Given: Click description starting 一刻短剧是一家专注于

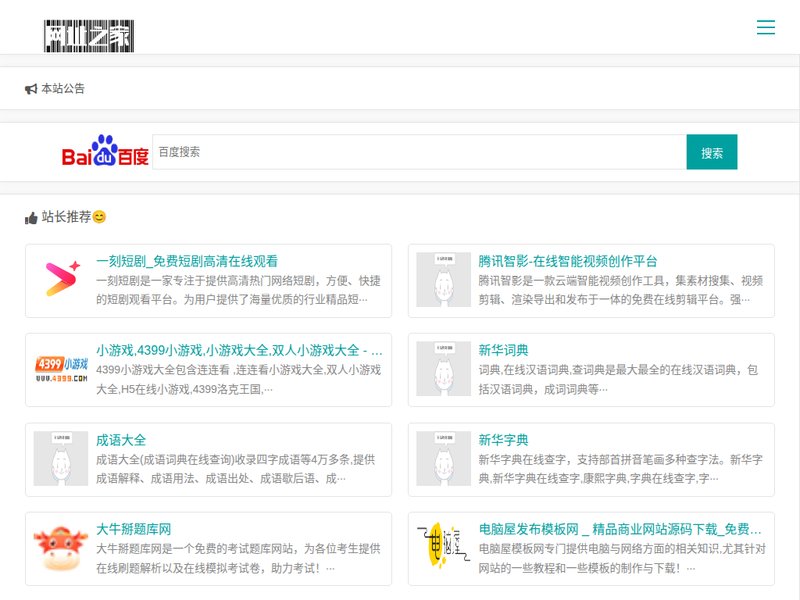Looking at the screenshot, I should click(x=238, y=290).
